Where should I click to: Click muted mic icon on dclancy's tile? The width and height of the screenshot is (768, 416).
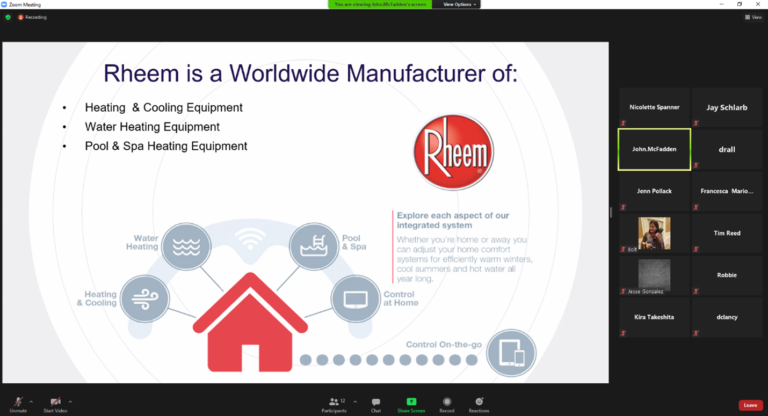(x=696, y=334)
